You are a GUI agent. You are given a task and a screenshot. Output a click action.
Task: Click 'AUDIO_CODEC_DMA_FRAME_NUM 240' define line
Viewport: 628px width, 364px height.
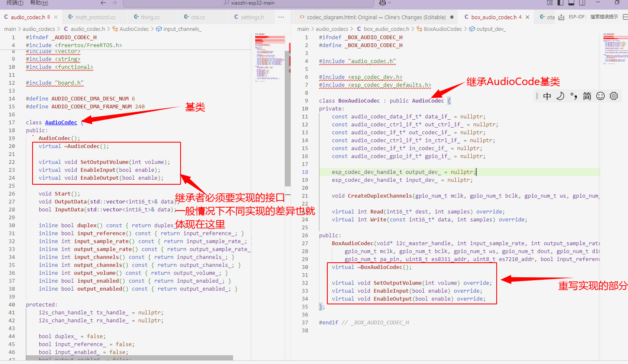(85, 106)
